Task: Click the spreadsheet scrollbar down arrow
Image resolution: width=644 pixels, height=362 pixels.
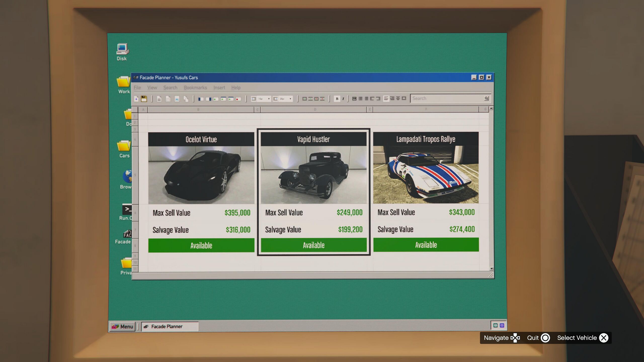Action: point(492,269)
